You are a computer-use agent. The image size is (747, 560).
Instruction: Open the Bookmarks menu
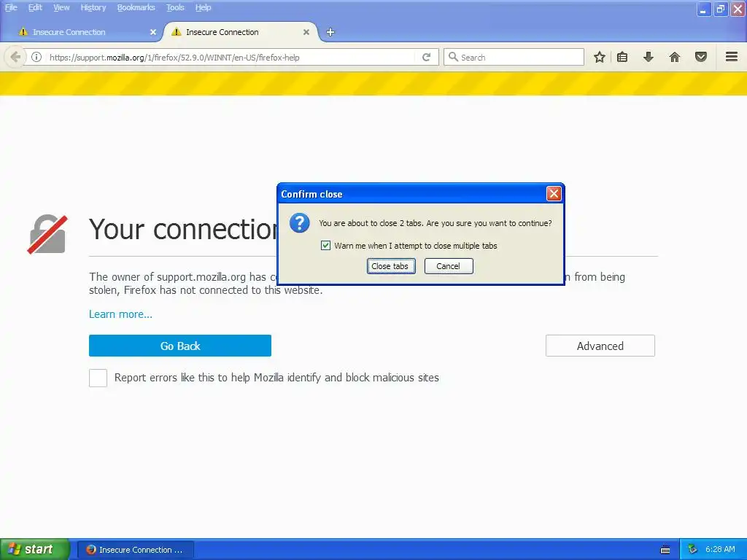click(x=136, y=7)
